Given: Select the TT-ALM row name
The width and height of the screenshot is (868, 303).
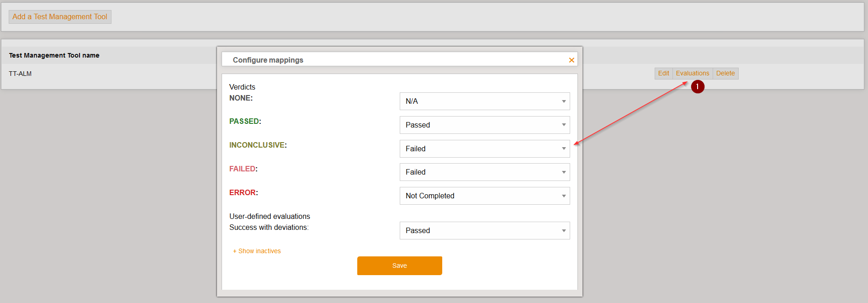Looking at the screenshot, I should click(x=20, y=74).
